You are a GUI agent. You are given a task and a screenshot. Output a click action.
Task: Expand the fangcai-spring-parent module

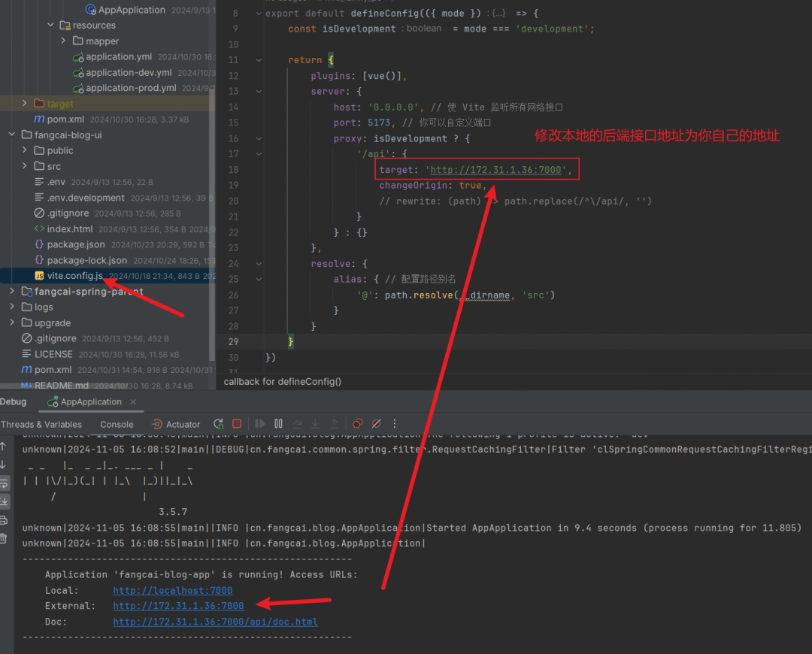tap(12, 291)
